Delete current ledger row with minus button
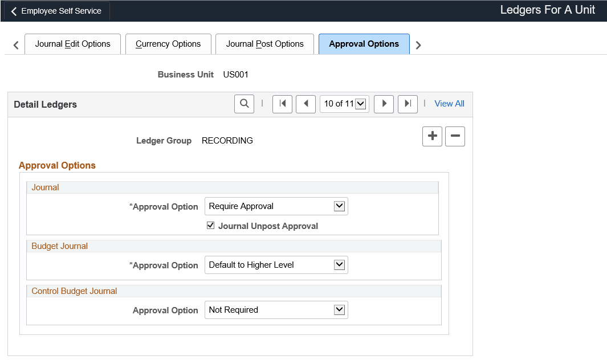The height and width of the screenshot is (364, 607). pyautogui.click(x=455, y=136)
